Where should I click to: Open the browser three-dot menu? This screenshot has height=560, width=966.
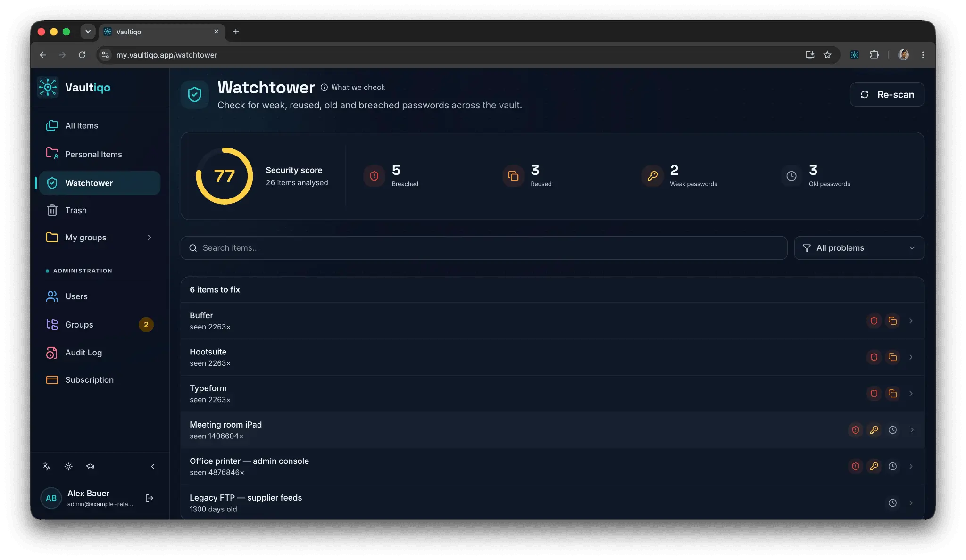tap(923, 55)
